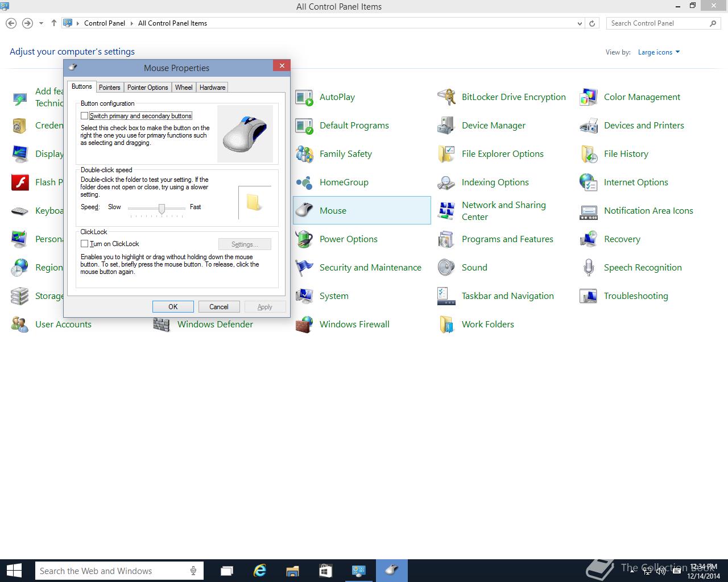The height and width of the screenshot is (582, 728).
Task: Expand the Control Panel breadcrumb arrow
Action: tap(131, 23)
